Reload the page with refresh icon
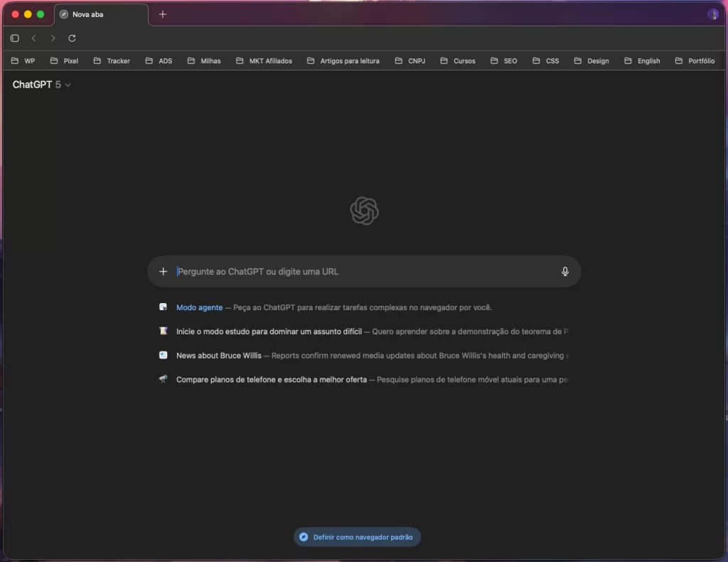Screen dimensions: 728x562 72,38
